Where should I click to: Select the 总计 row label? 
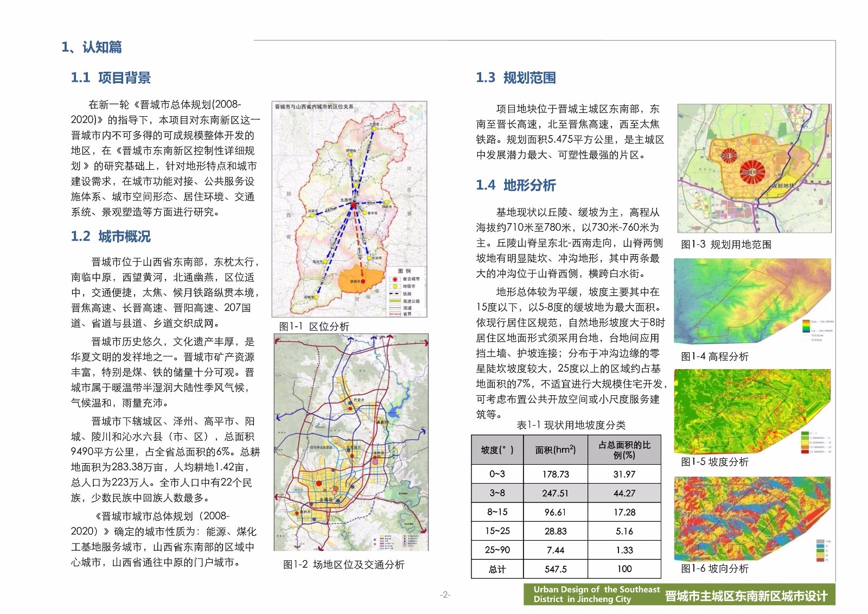point(497,569)
